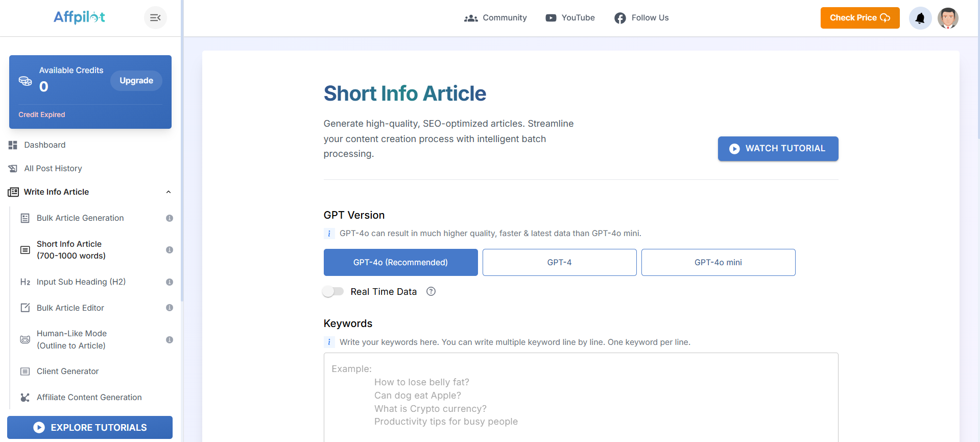Click the Keywords info icon
The image size is (980, 442).
click(329, 342)
